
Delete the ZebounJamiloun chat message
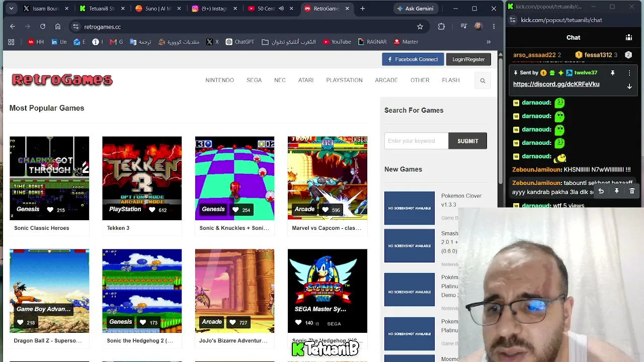[x=632, y=191]
